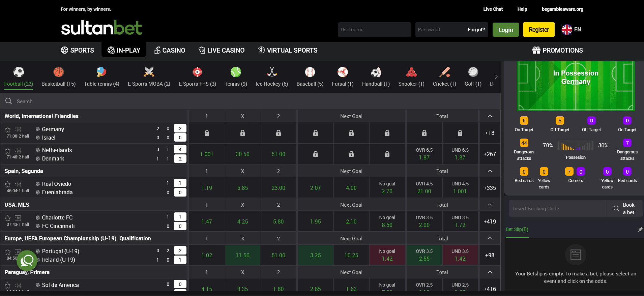Click the Forgot? password link
The image size is (644, 296).
pyautogui.click(x=476, y=30)
